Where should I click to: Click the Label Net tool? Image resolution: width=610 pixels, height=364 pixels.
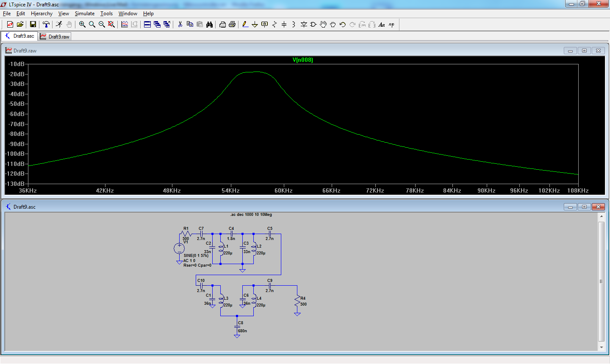pos(265,25)
